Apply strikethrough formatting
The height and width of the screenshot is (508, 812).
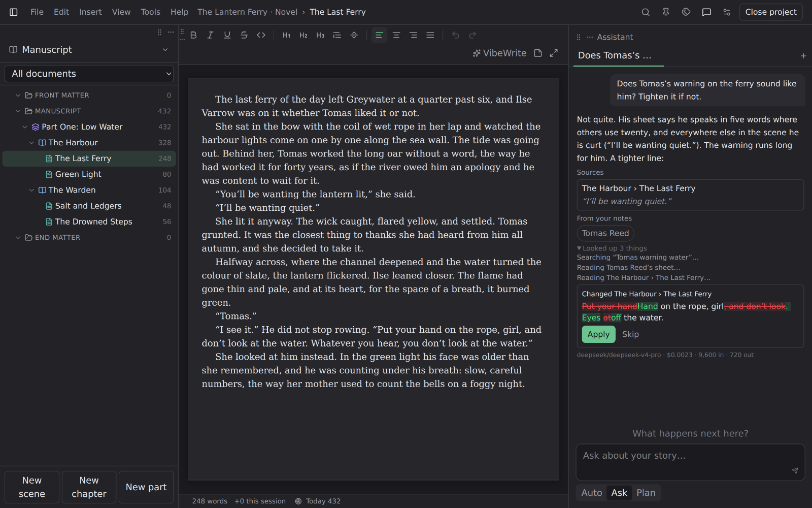pos(244,35)
